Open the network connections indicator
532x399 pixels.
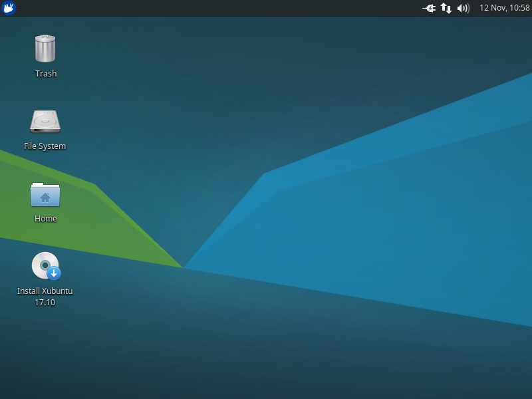446,8
